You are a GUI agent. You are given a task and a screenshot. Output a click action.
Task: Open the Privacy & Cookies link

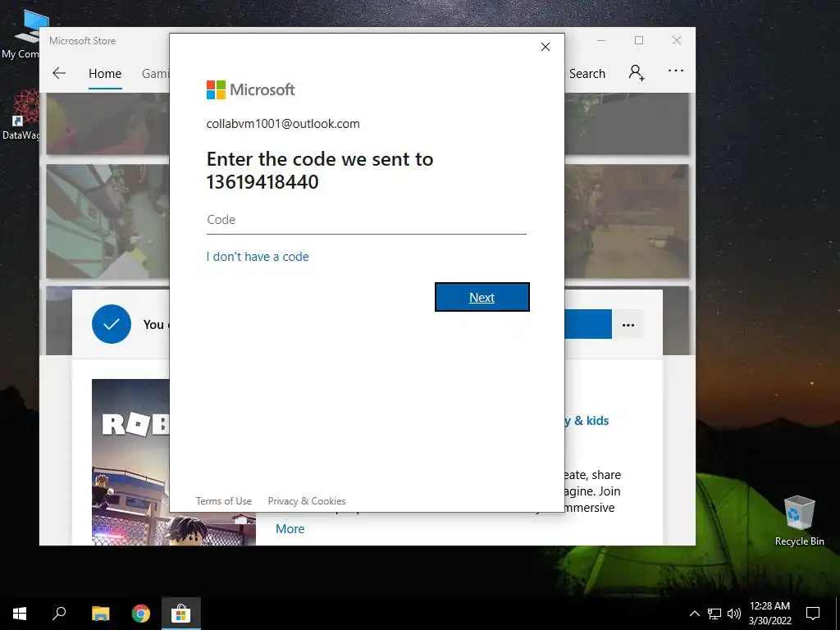pos(307,501)
